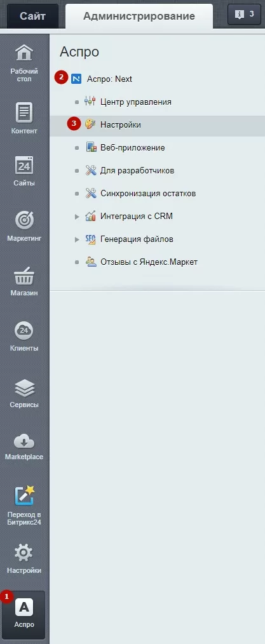Select the Клиенты cloud icon

(24, 330)
